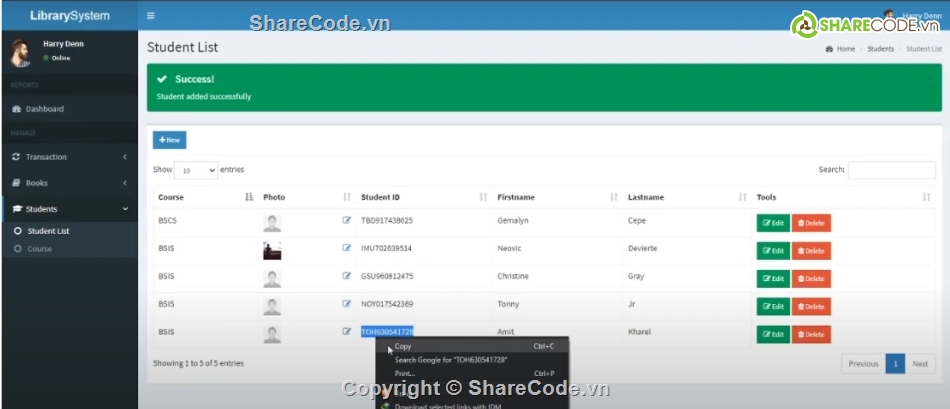Sort by Tools column sort icon
The height and width of the screenshot is (409, 950).
[x=926, y=197]
